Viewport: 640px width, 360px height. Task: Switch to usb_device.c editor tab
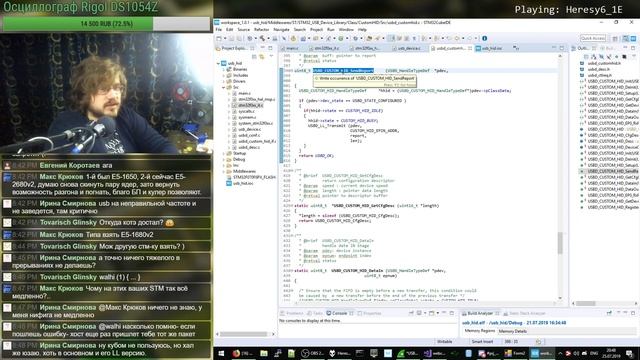409,48
